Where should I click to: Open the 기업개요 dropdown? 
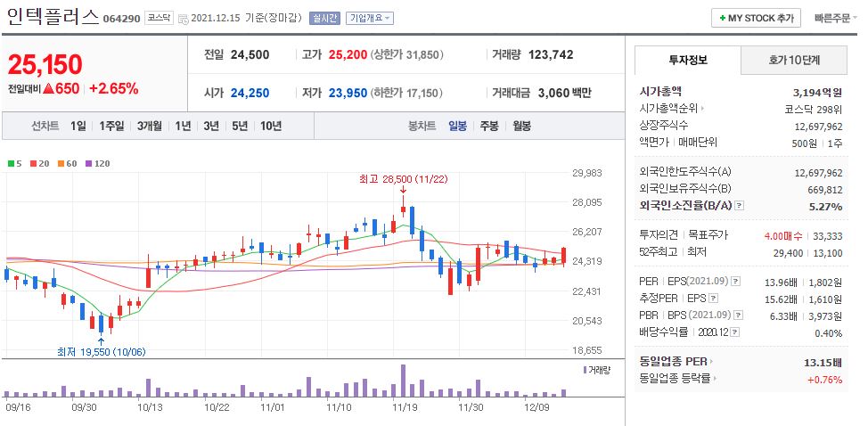point(370,18)
